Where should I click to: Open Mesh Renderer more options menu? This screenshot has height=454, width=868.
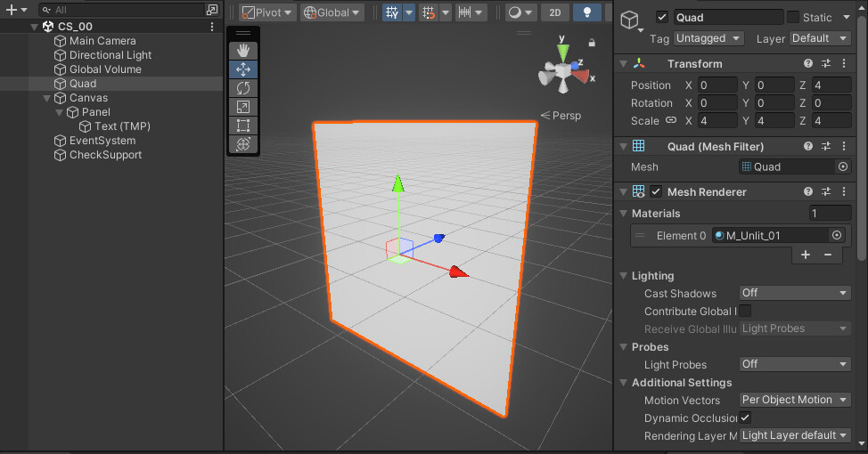[844, 192]
